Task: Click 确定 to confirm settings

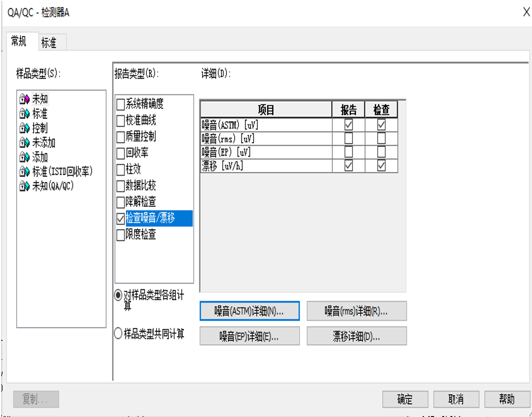Action: coord(405,399)
